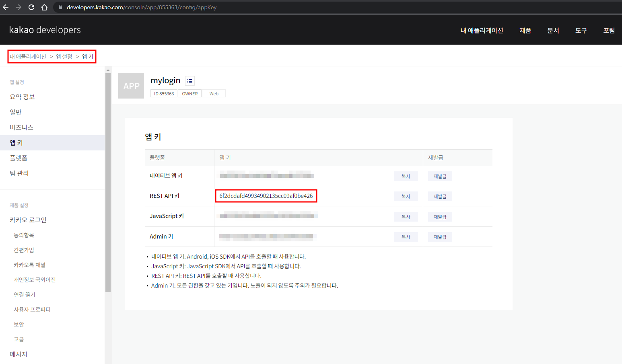Open the 제품 top menu

(525, 31)
